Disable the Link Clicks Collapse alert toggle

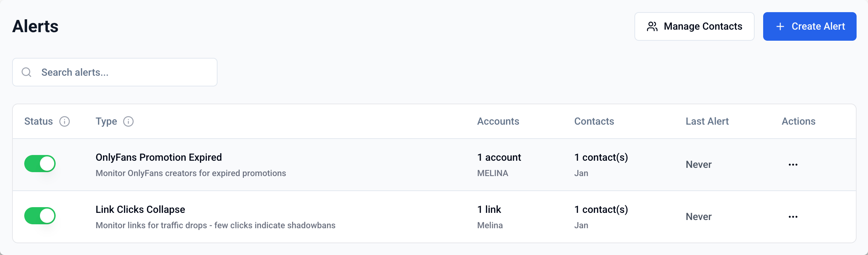pos(40,216)
